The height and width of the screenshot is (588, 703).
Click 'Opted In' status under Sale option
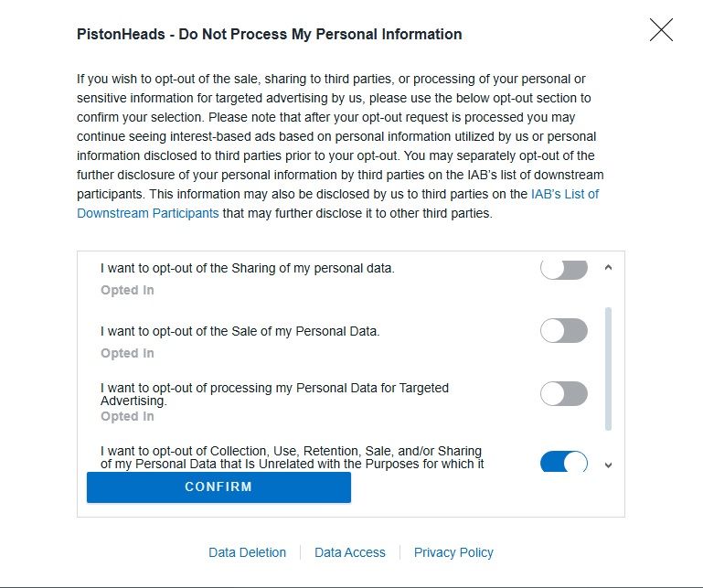point(127,353)
